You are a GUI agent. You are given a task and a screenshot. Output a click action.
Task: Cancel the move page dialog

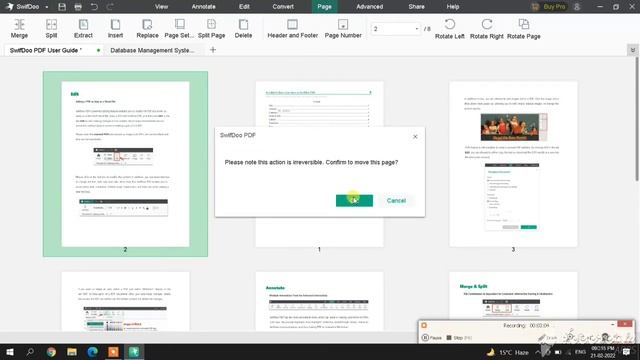coord(396,200)
